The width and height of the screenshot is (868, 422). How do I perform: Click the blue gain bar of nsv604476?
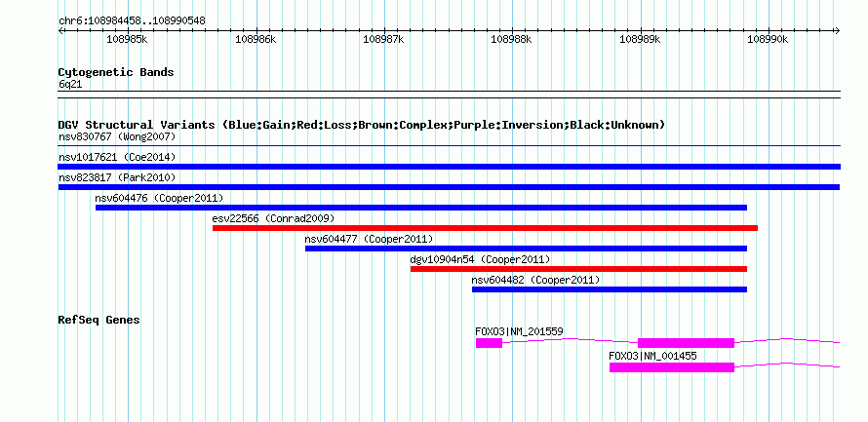point(421,208)
